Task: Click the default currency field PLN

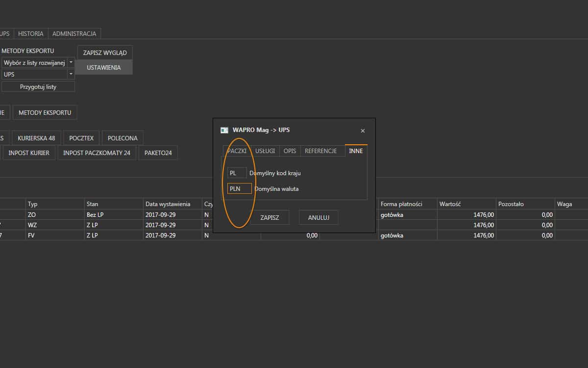Action: (240, 188)
